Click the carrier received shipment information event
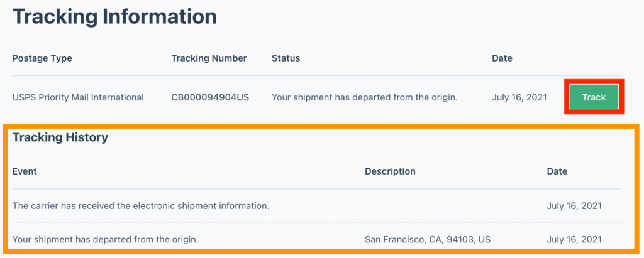This screenshot has width=644, height=258. pyautogui.click(x=141, y=206)
